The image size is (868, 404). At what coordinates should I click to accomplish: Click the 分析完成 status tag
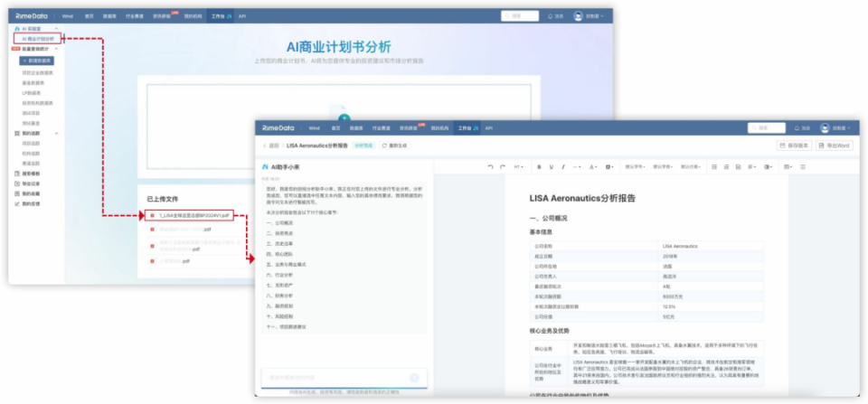tap(363, 146)
